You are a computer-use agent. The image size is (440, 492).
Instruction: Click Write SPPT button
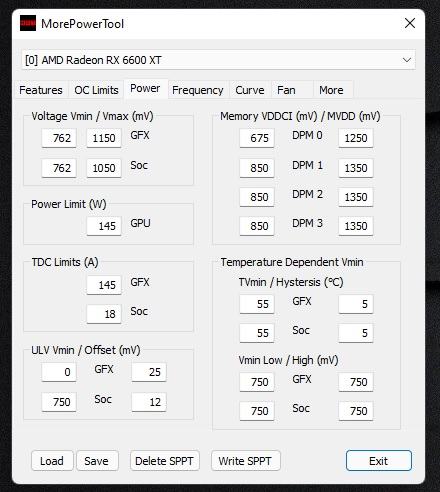(x=245, y=461)
